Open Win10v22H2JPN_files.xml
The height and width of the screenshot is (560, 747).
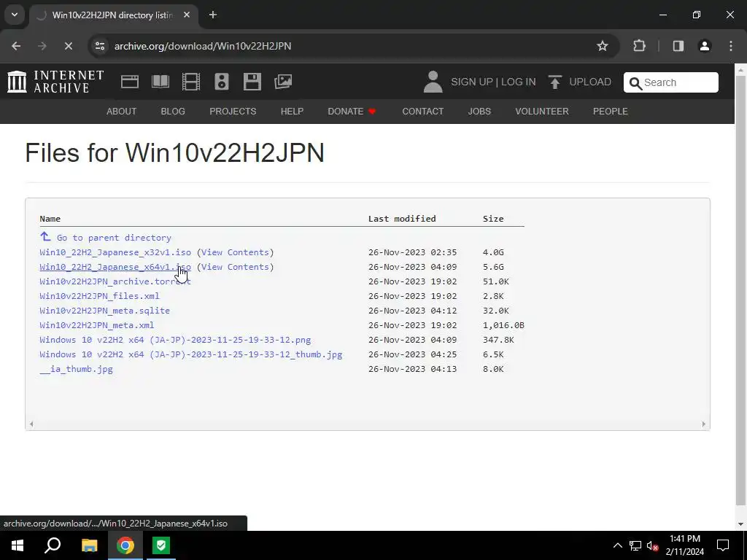[x=99, y=296]
